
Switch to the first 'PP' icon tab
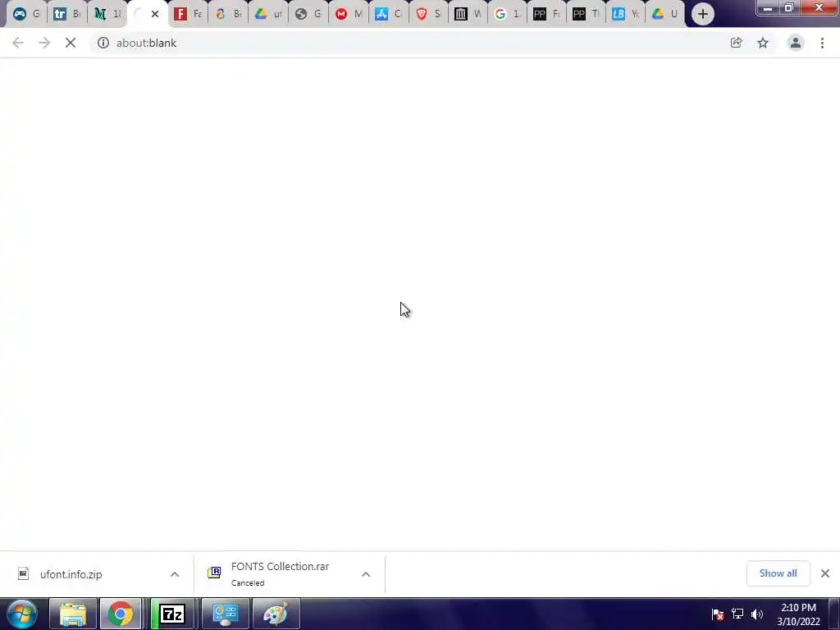546,14
